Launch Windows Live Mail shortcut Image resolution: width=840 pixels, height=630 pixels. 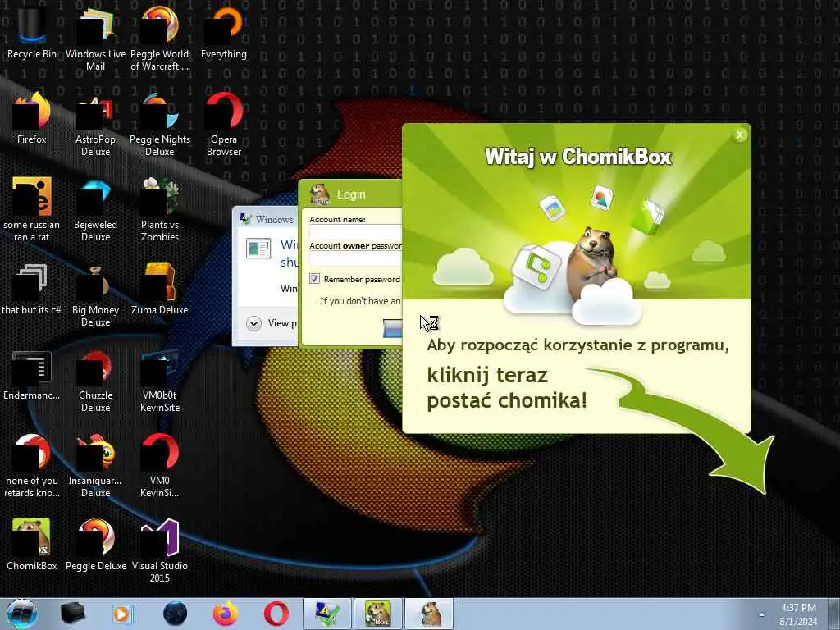point(95,38)
